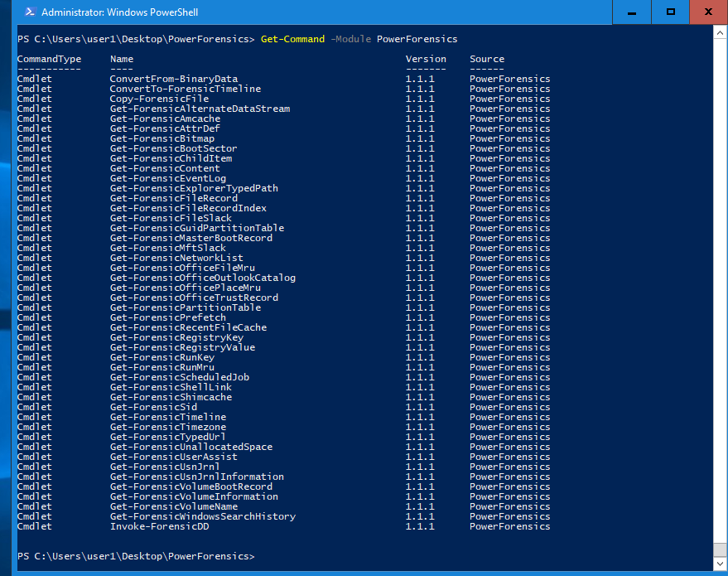Click the scrollbar up arrow

point(719,31)
